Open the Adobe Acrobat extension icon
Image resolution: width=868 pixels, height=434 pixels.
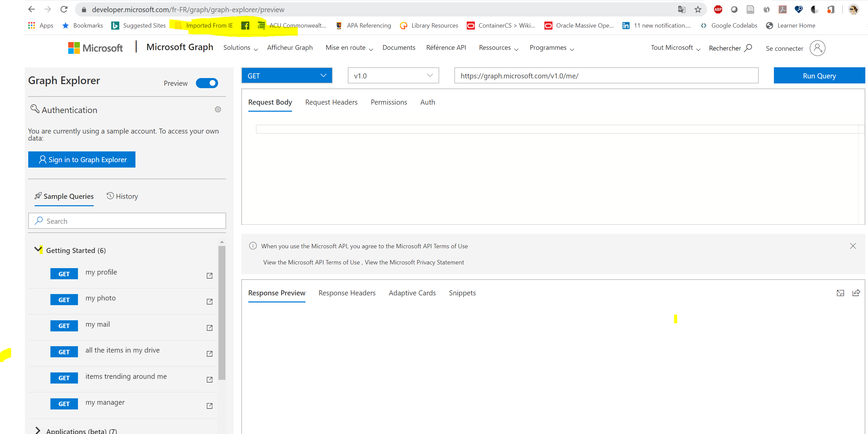782,9
